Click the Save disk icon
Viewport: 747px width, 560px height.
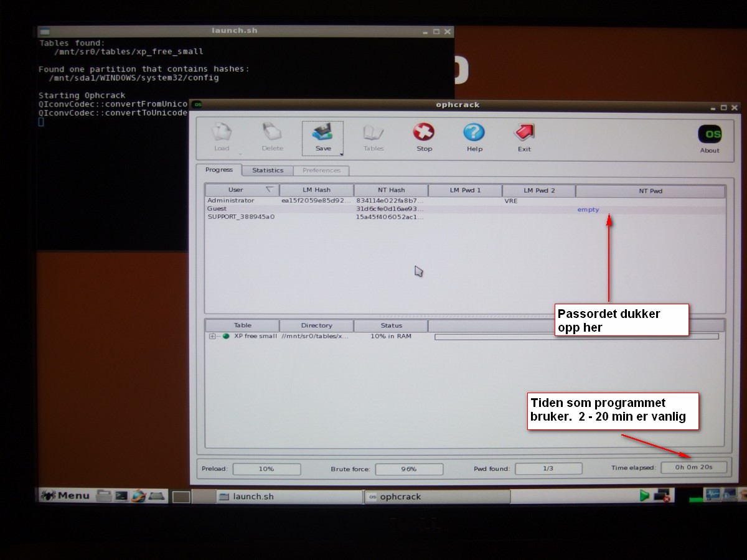[323, 132]
